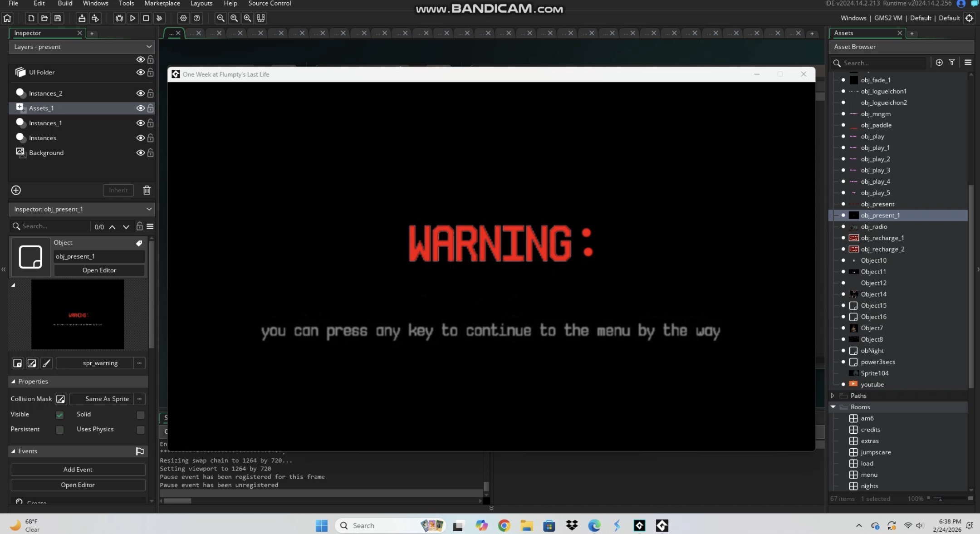Click the Clean broom icon
This screenshot has width=980, height=534.
coord(159,18)
